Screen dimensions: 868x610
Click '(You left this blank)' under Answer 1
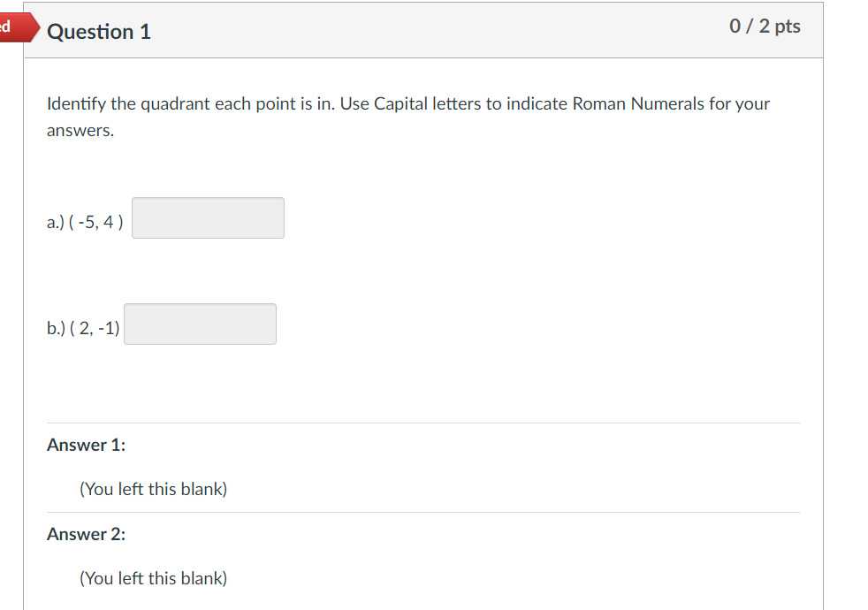tap(153, 489)
